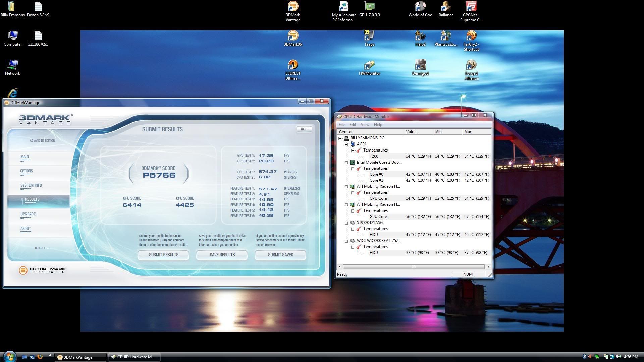Launch Halo2 desktop shortcut
Viewport: 644px width, 362px height.
pos(420,38)
